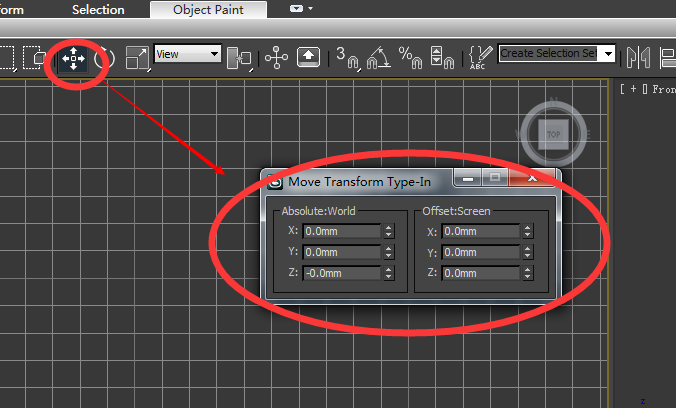This screenshot has width=676, height=408.
Task: Click the Mirror tool icon
Action: coord(638,57)
